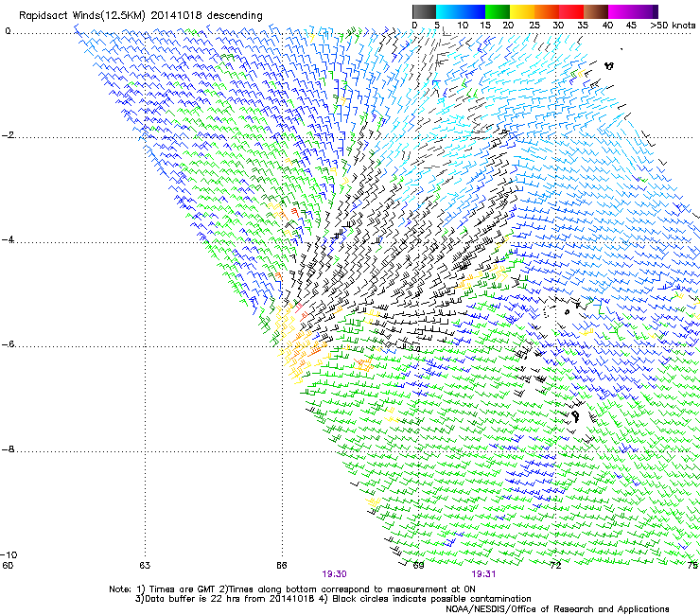Image resolution: width=700 pixels, height=615 pixels.
Task: Click the latitude label '-8'
Action: pyautogui.click(x=8, y=449)
